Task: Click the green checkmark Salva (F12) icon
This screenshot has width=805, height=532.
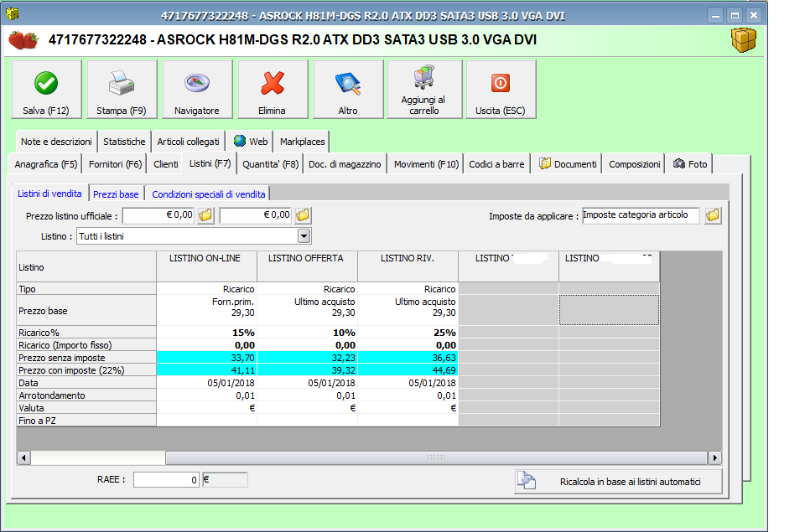Action: (45, 83)
